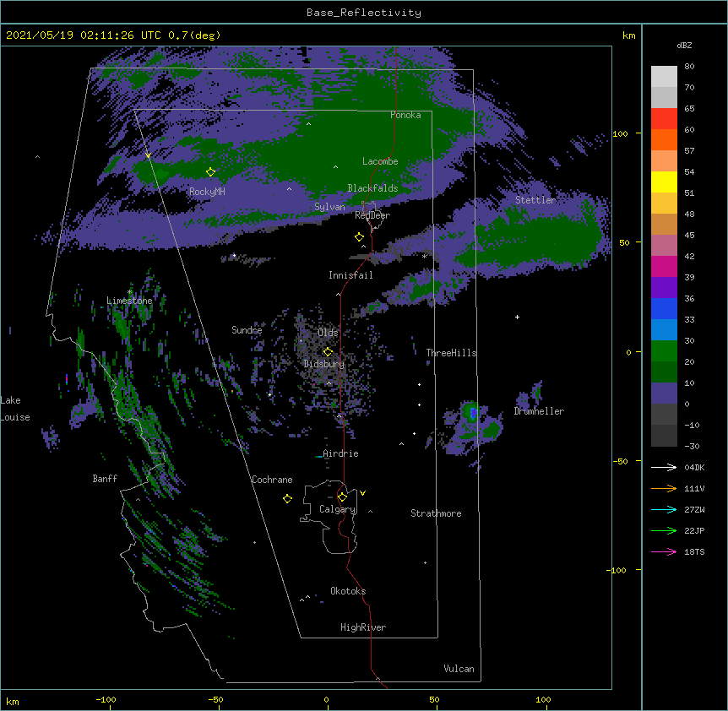
Task: Click the Lake Louise label
Action: pos(15,409)
